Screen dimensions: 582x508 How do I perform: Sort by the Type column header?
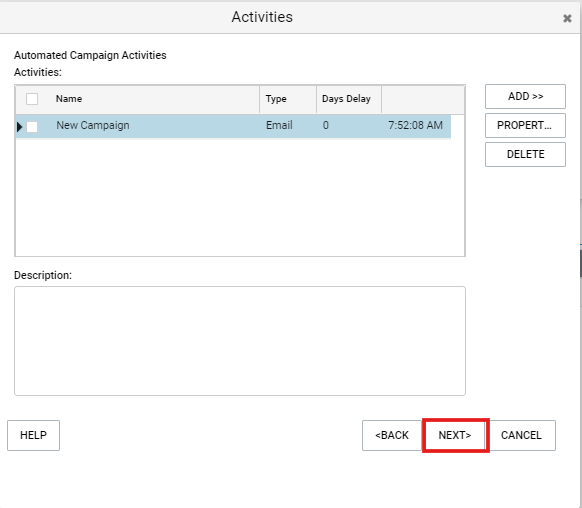pos(276,99)
